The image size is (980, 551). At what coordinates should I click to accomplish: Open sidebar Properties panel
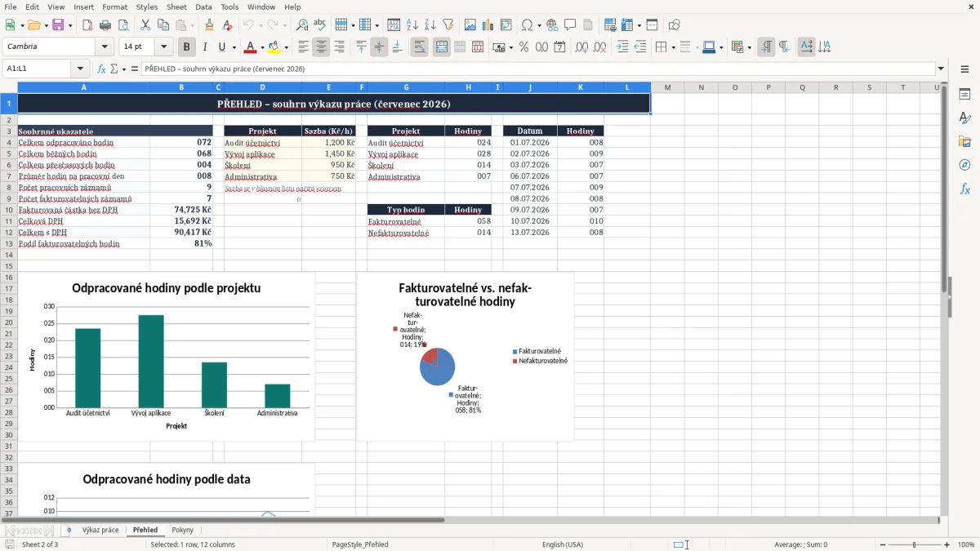click(x=964, y=95)
